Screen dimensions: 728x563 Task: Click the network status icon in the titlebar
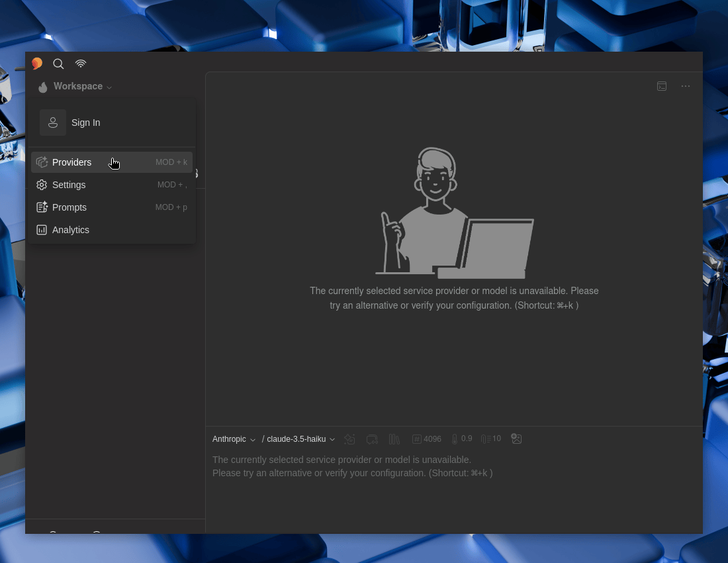click(81, 64)
